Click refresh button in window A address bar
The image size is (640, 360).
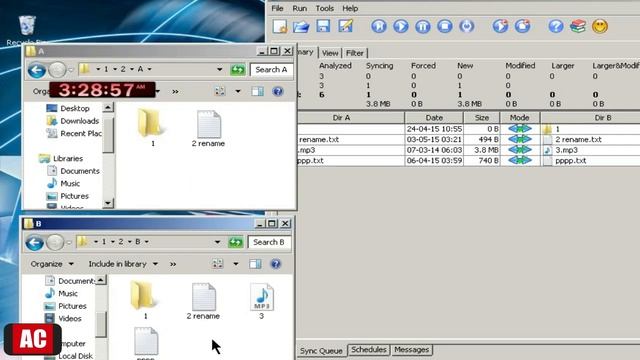coord(238,70)
